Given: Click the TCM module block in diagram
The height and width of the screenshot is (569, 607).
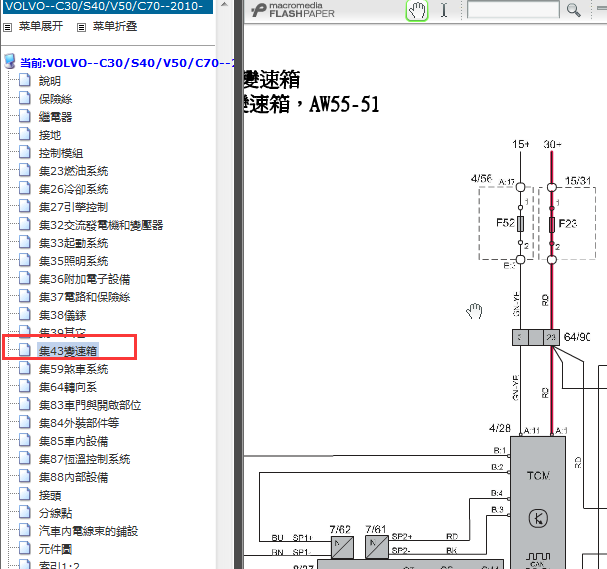Looking at the screenshot, I should (x=538, y=502).
